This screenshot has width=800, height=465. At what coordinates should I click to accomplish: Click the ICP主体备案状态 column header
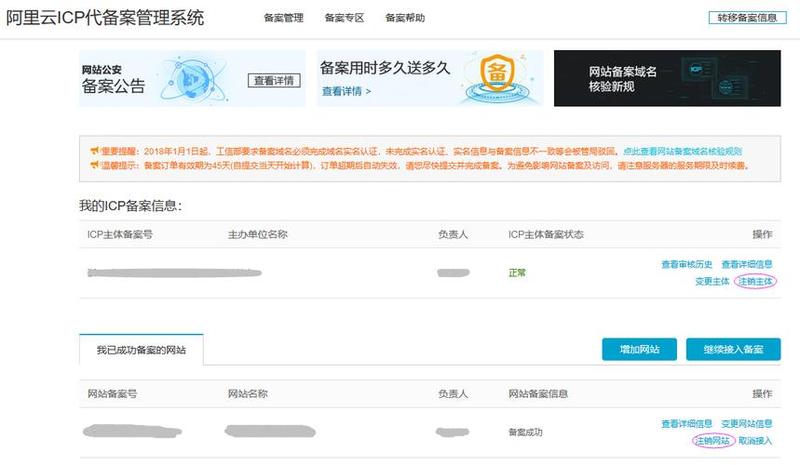546,234
